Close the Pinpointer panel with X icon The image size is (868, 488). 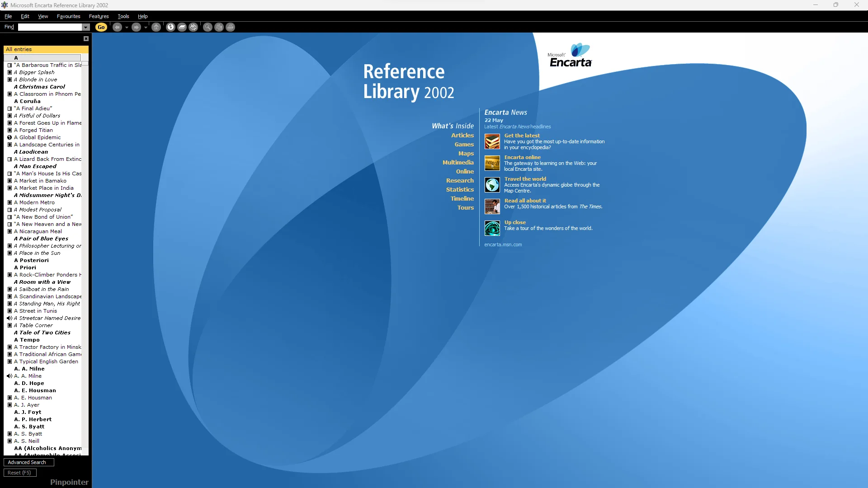pyautogui.click(x=86, y=39)
